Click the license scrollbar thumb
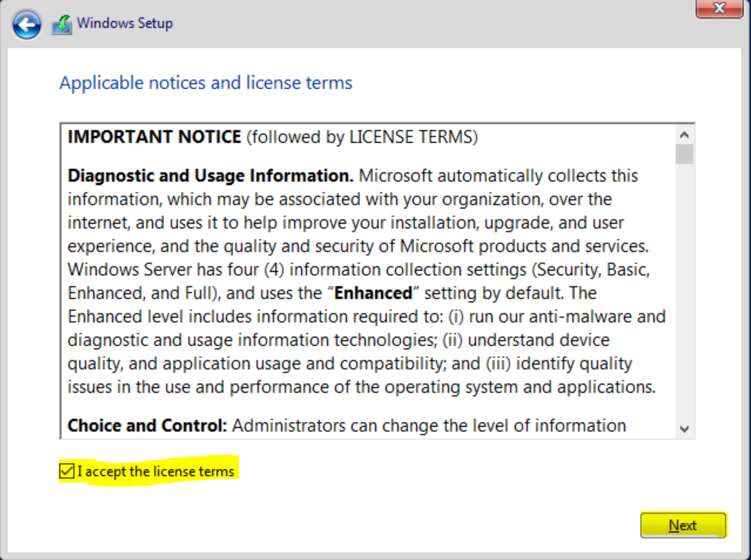This screenshot has height=560, width=751. (684, 154)
